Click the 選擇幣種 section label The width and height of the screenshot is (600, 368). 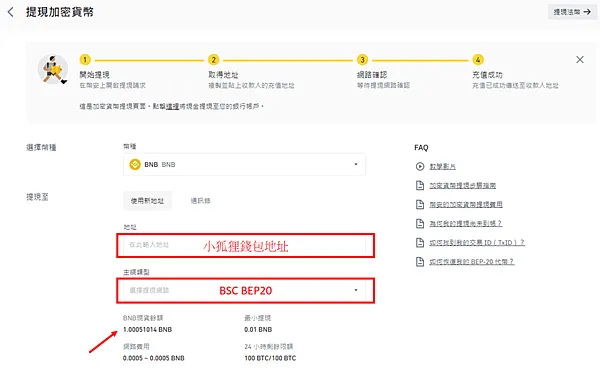click(x=41, y=148)
